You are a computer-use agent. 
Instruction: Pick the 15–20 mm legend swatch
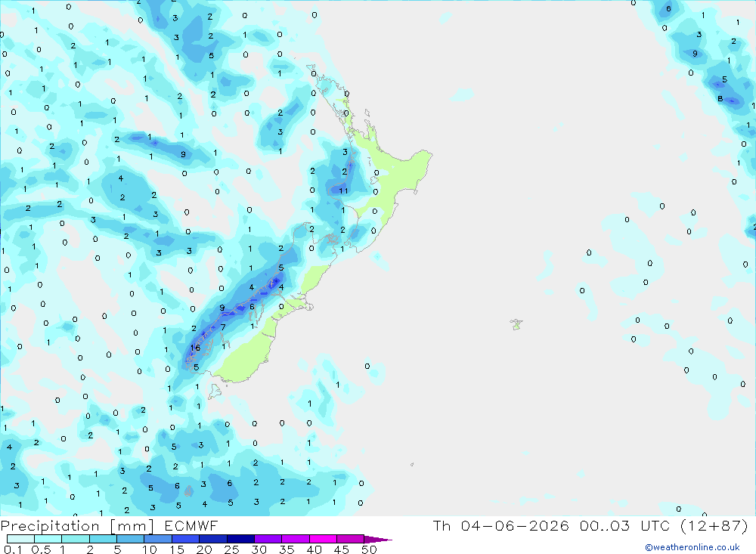[x=185, y=539]
